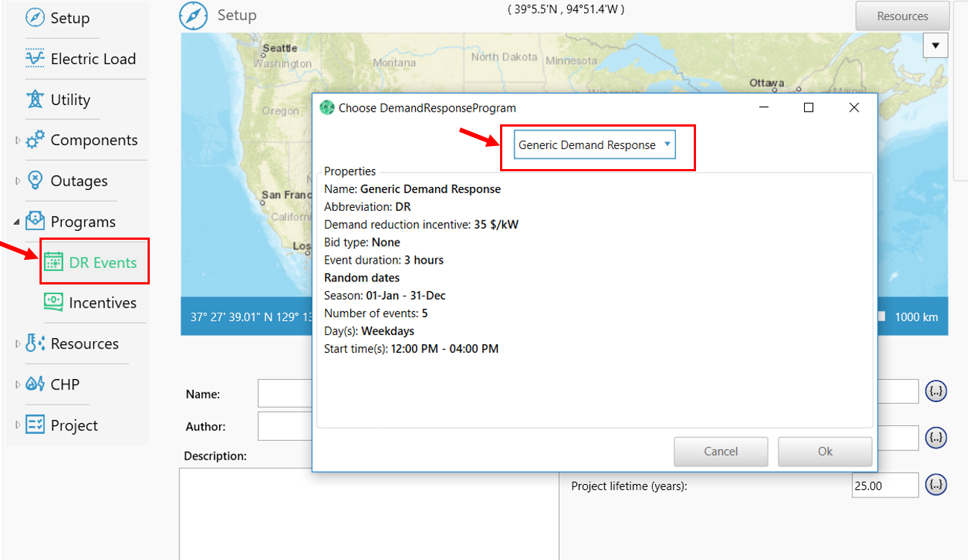Click the Name input field

tap(285, 394)
